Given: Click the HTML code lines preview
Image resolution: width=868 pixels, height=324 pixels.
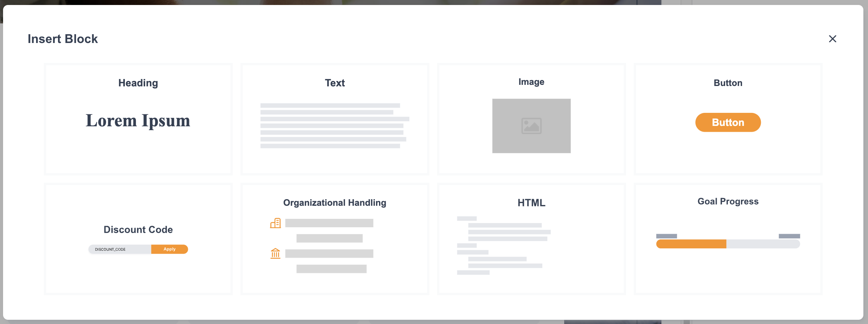Looking at the screenshot, I should pyautogui.click(x=504, y=245).
